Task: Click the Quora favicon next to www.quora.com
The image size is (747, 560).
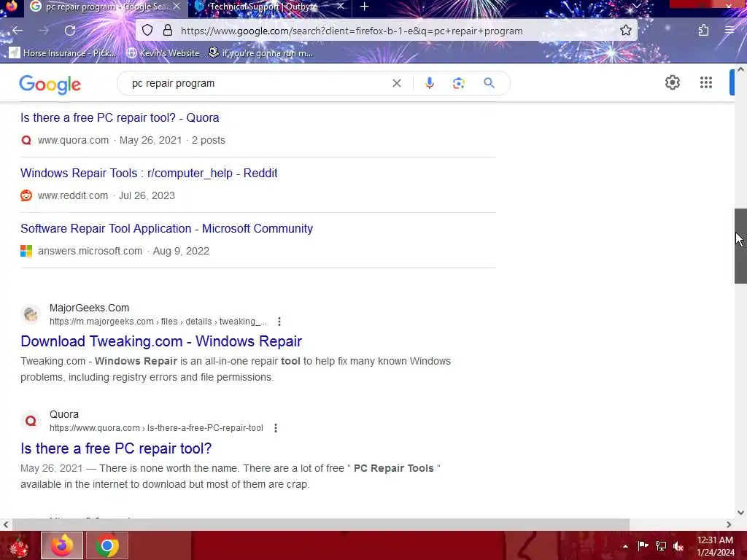Action: tap(26, 140)
